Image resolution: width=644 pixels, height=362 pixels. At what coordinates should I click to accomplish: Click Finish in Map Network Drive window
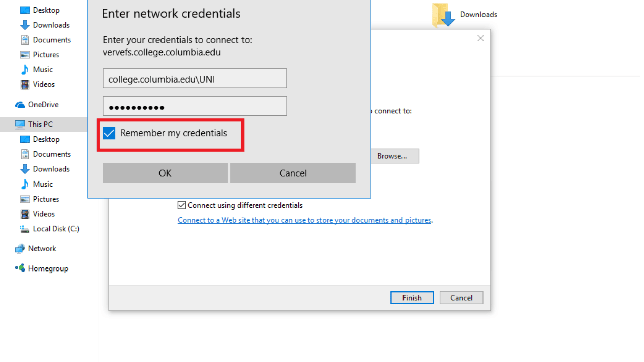click(x=412, y=298)
